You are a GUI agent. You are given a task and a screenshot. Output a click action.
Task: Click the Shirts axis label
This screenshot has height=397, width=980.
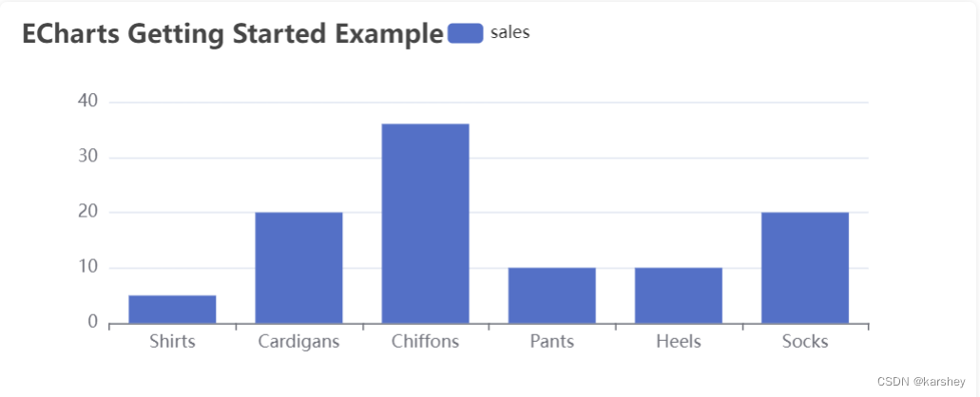[x=172, y=341]
